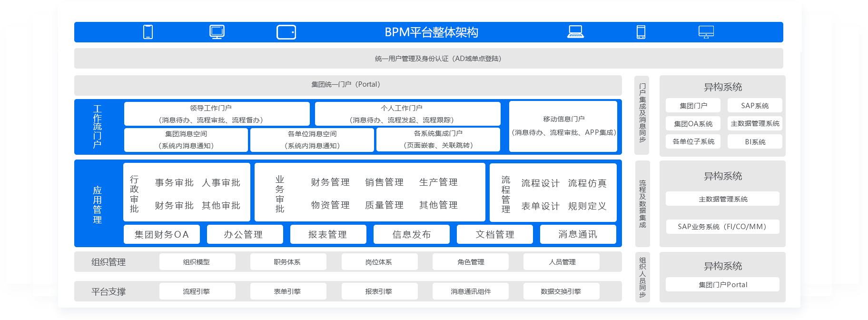
Task: Select the 集团财务OA module
Action: tap(162, 234)
